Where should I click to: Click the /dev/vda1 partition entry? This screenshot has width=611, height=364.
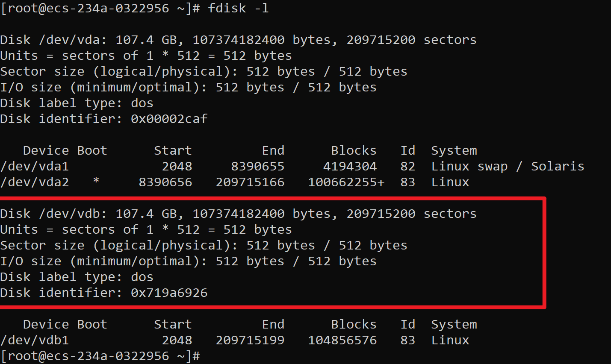coord(35,166)
